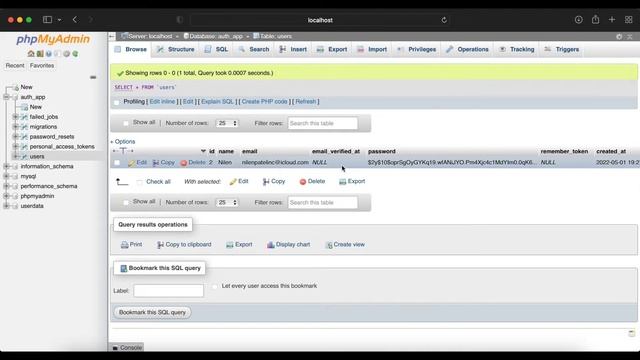Open the Triggers tab

point(561,49)
